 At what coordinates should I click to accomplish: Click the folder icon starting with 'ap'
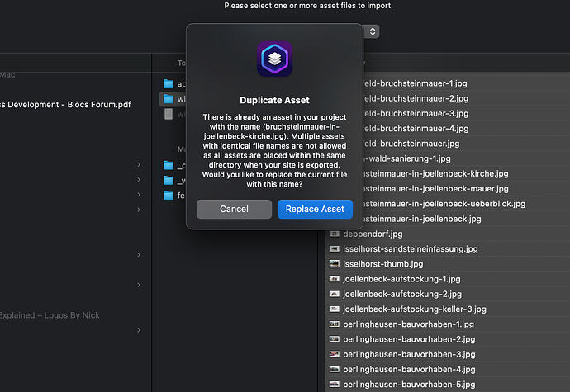point(169,84)
